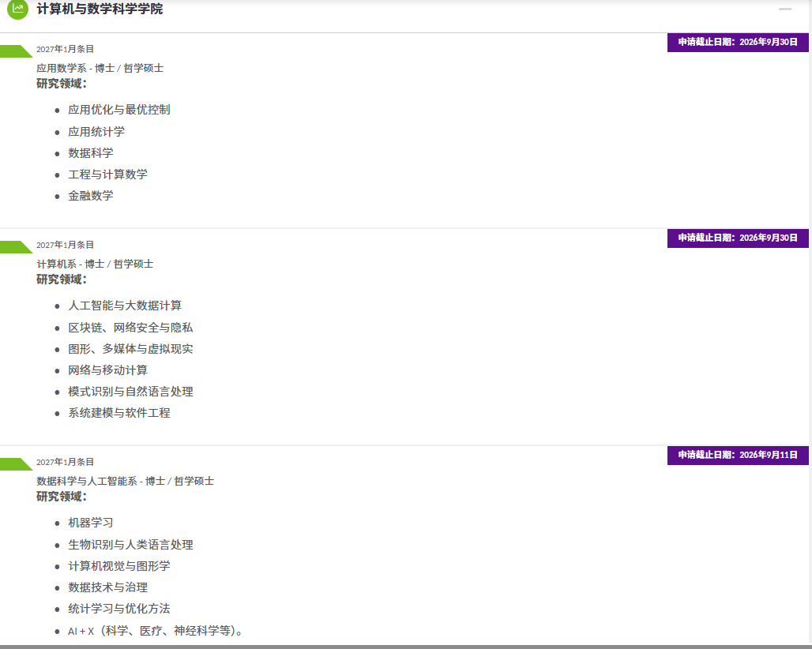Click 应用数学系 - 博士 / 哲学硕士 title
The width and height of the screenshot is (812, 649).
pos(100,68)
